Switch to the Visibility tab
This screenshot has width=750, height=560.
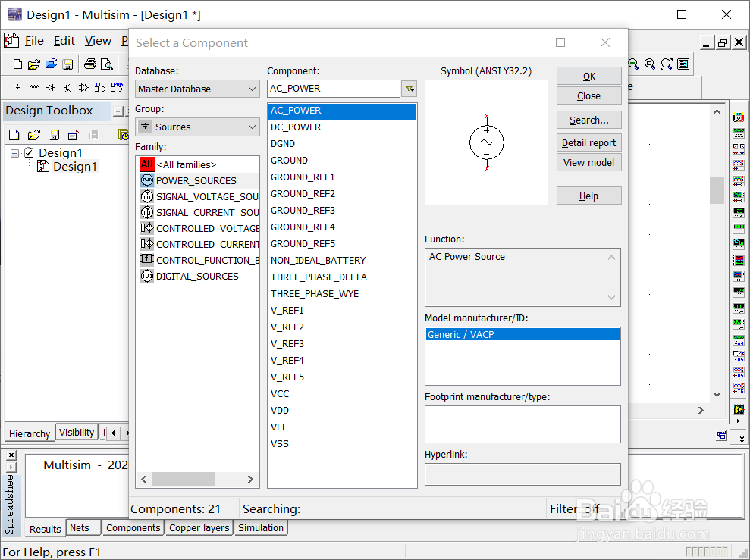coord(77,432)
